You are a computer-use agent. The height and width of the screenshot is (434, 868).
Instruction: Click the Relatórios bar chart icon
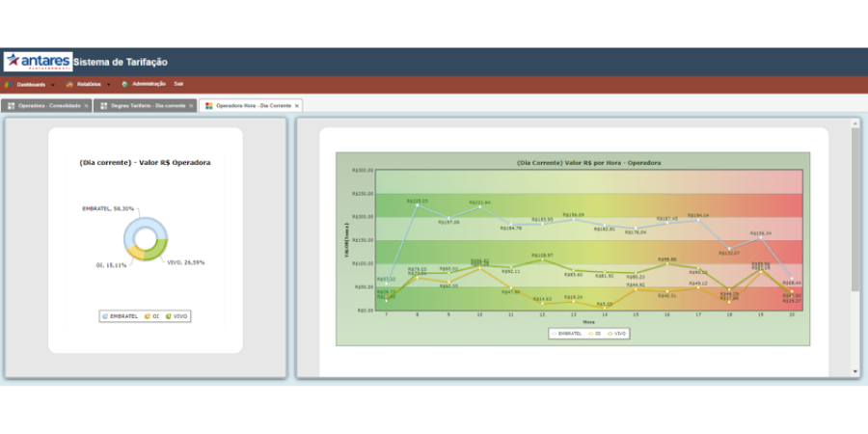tap(68, 84)
